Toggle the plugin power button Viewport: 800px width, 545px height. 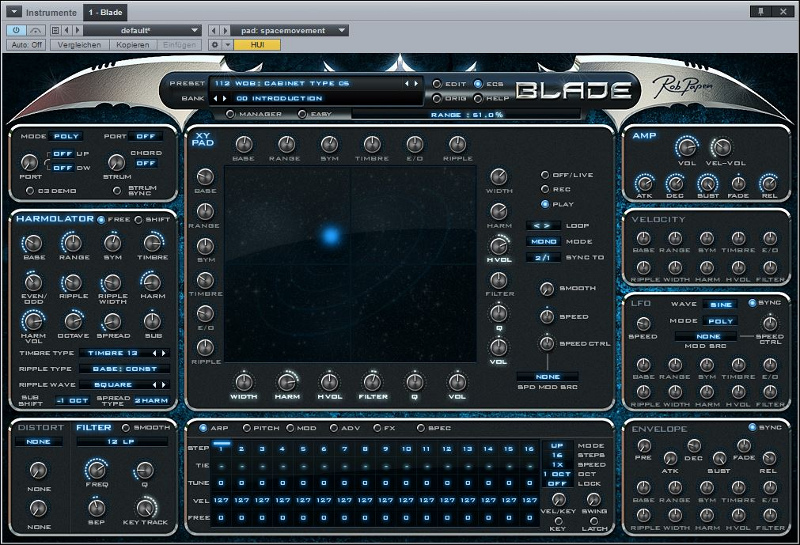pyautogui.click(x=16, y=30)
